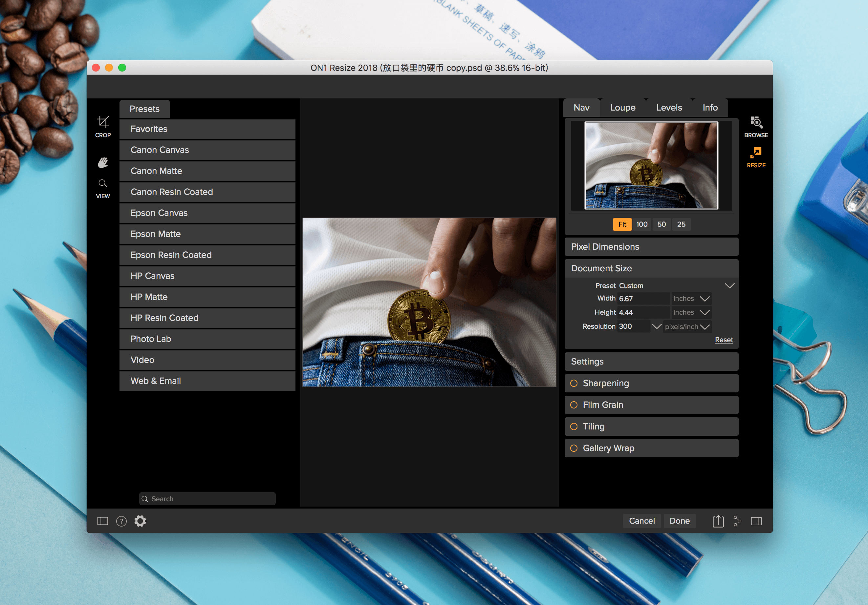This screenshot has width=868, height=605.
Task: Click the Done button
Action: click(x=679, y=521)
